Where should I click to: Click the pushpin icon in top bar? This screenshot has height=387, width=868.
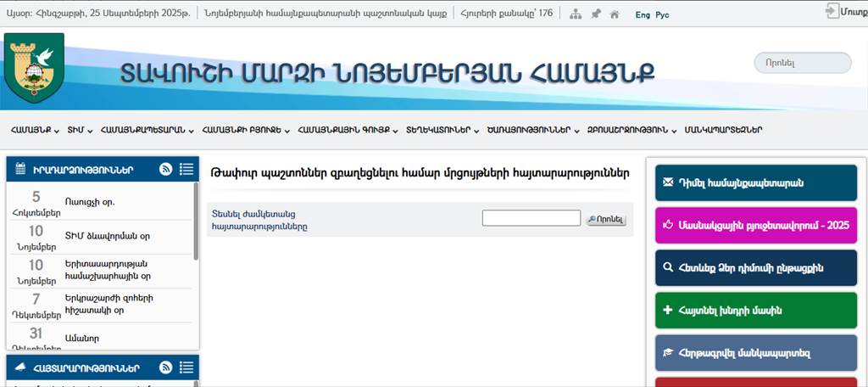595,14
